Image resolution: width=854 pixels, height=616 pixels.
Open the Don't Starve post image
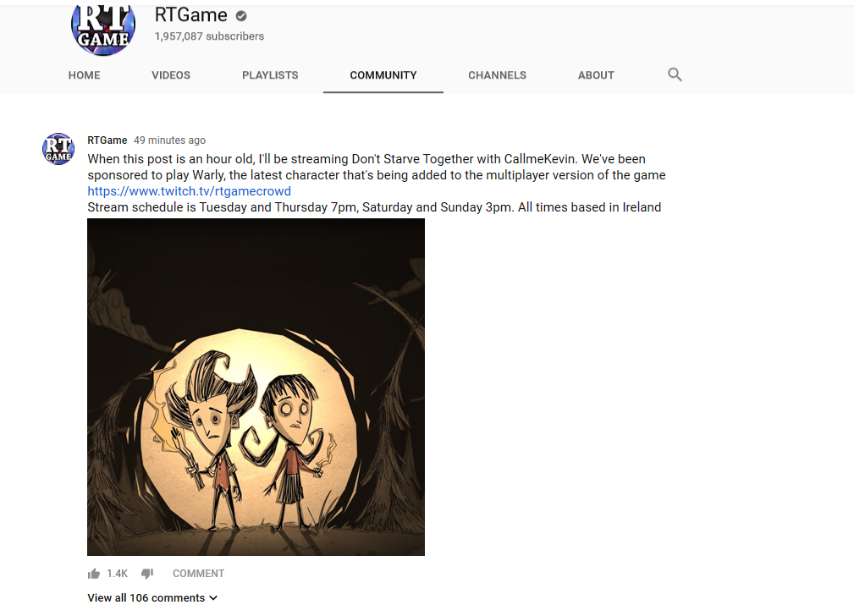tap(256, 388)
